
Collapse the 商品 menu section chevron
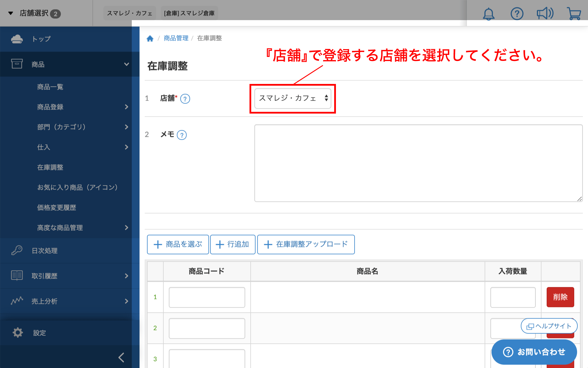pos(126,64)
